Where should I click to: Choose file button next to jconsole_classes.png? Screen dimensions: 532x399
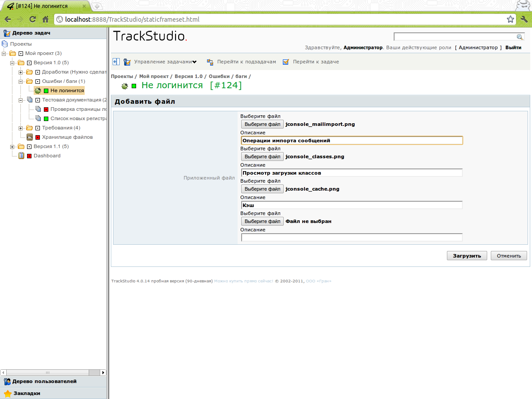tap(262, 156)
